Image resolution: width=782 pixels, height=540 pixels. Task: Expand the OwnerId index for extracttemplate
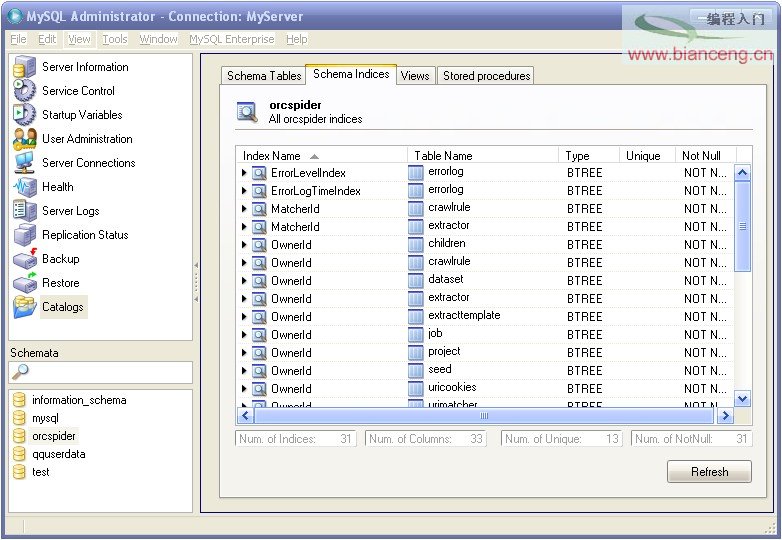pyautogui.click(x=244, y=317)
